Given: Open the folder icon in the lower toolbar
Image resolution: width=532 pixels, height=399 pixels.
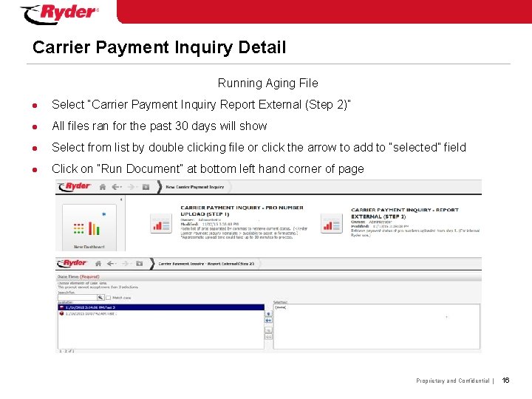Looking at the screenshot, I should [x=139, y=263].
